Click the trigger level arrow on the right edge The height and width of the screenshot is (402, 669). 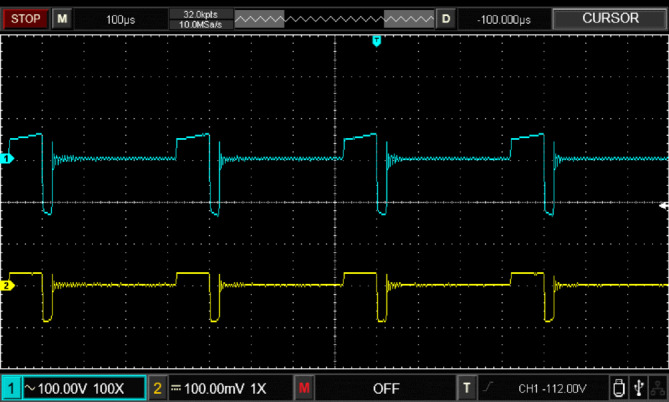tap(663, 206)
